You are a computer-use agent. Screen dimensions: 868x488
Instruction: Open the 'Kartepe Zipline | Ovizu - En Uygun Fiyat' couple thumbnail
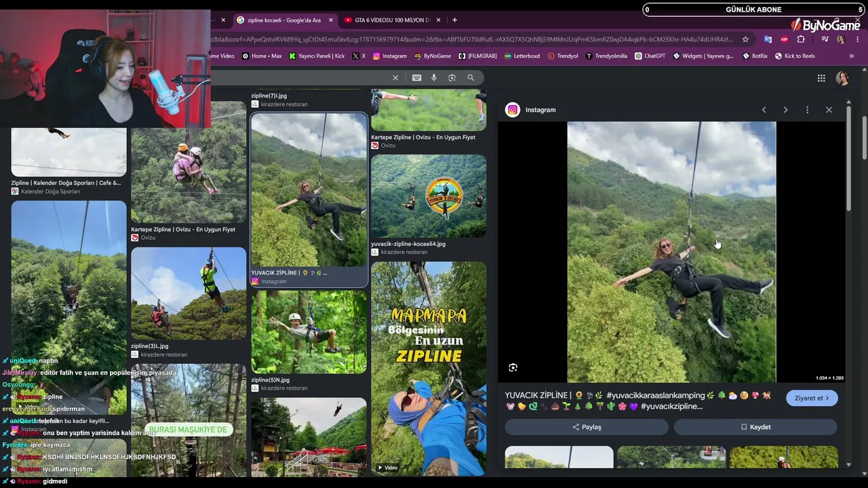point(189,163)
